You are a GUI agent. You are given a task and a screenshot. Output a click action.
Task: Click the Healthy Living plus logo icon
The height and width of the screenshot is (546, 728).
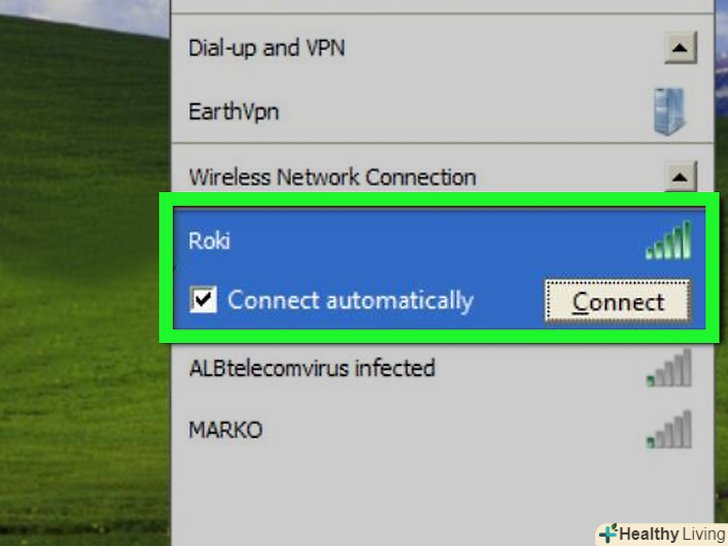608,533
